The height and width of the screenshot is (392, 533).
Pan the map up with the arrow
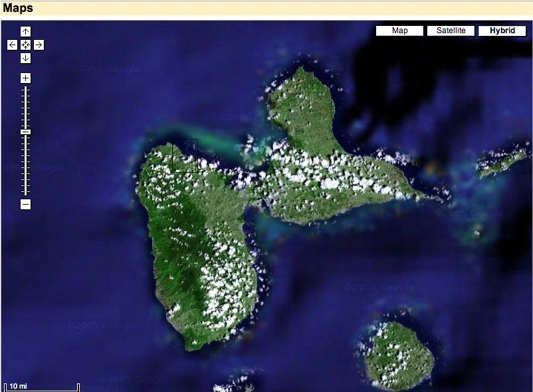[25, 31]
